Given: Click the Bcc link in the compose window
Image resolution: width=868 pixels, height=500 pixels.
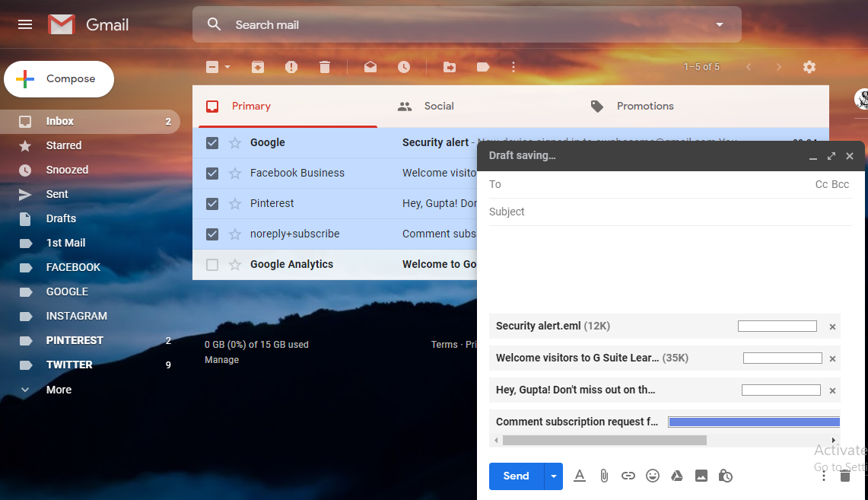Looking at the screenshot, I should click(841, 184).
